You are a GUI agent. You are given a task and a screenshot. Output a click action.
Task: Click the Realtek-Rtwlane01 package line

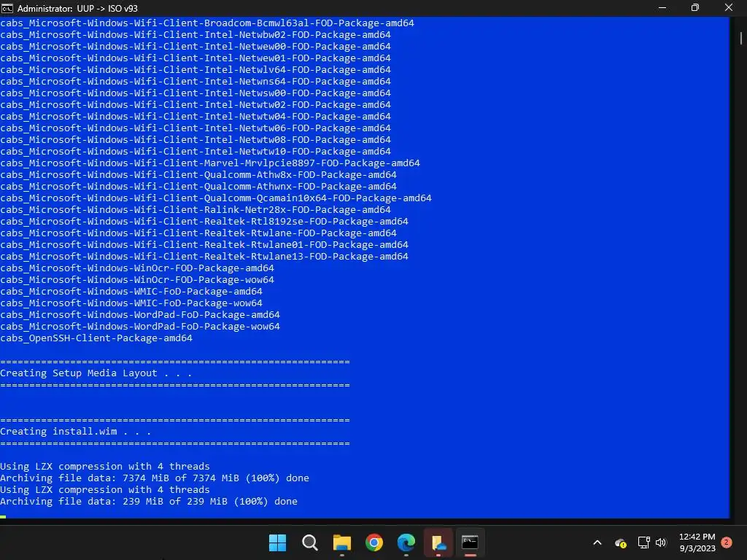pyautogui.click(x=204, y=245)
